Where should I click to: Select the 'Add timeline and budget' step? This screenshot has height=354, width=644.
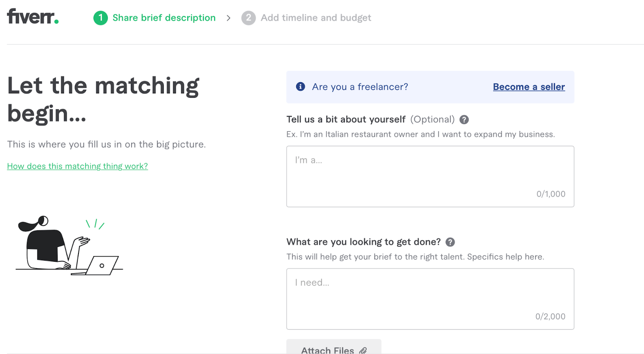(316, 18)
